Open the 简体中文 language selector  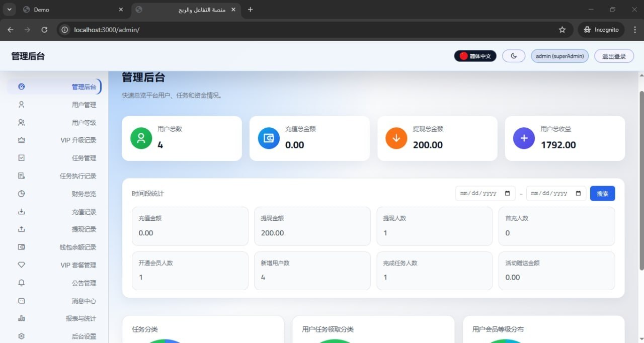pos(475,56)
